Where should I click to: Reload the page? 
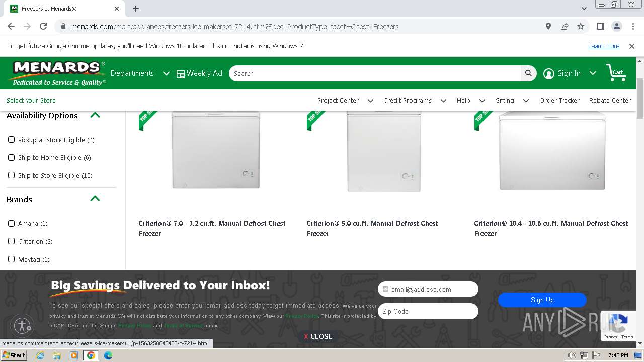[43, 26]
